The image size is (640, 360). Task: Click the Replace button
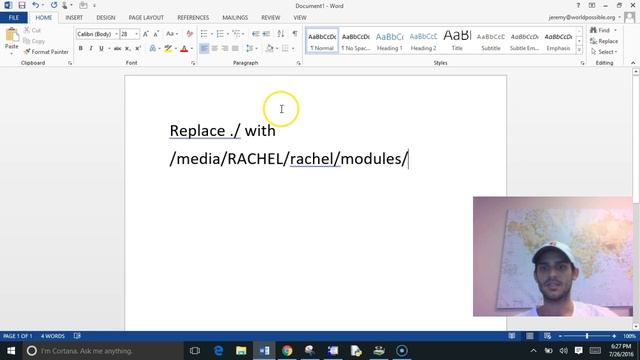tap(604, 41)
